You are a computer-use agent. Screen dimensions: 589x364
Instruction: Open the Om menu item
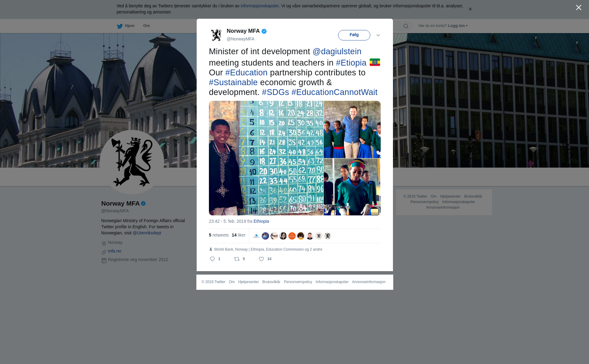pos(146,26)
